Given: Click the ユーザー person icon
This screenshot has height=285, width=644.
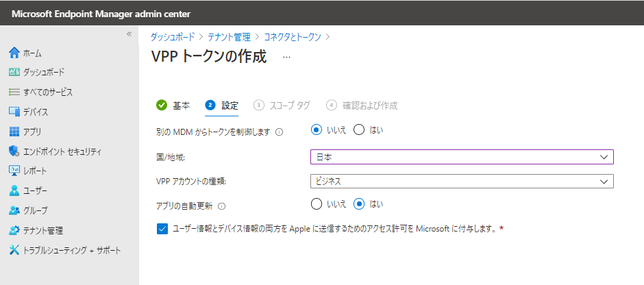Looking at the screenshot, I should (14, 190).
